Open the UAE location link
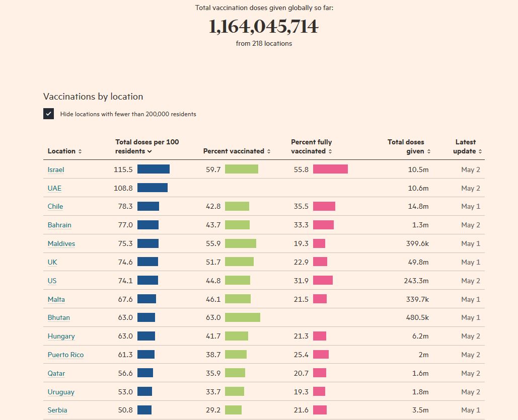This screenshot has width=518, height=420. (54, 188)
